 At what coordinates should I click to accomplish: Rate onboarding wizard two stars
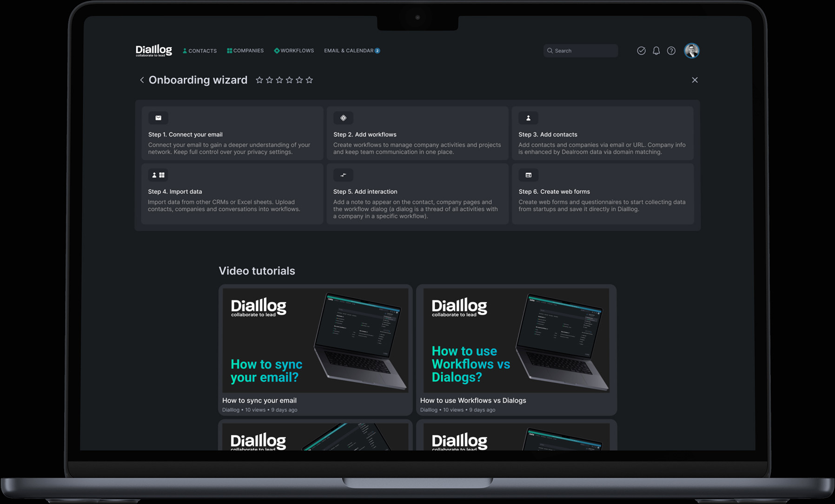click(269, 80)
